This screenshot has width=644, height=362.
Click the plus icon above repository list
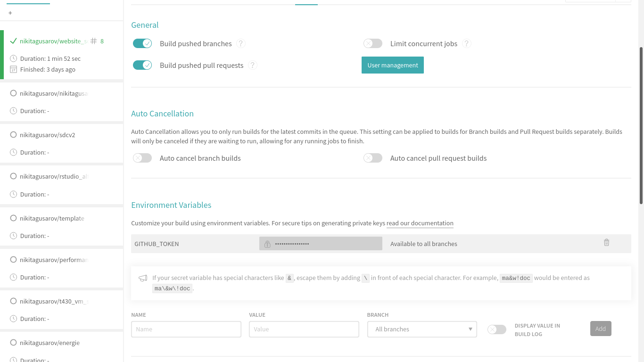click(x=10, y=13)
